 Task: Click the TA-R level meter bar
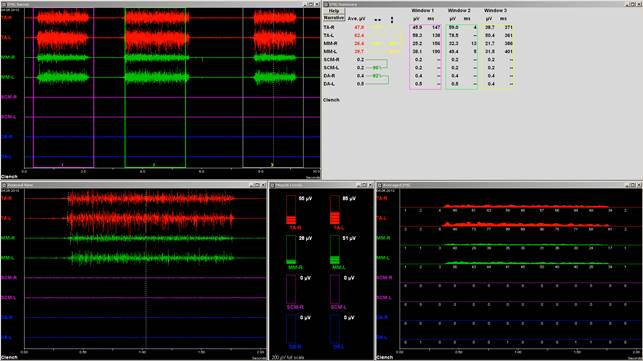(291, 209)
